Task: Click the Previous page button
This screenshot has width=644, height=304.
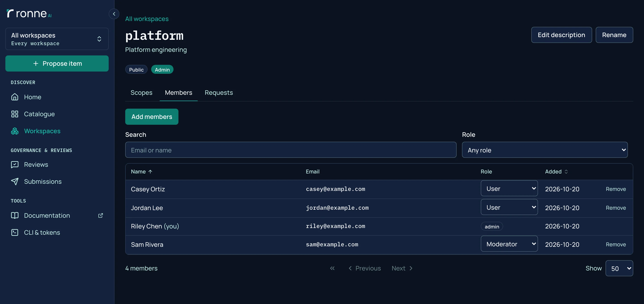Action: [x=364, y=268]
